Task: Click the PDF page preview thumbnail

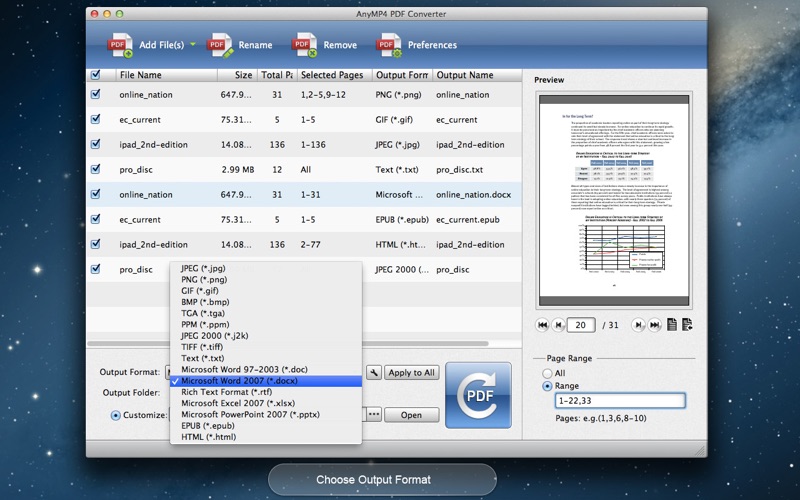Action: (x=614, y=201)
